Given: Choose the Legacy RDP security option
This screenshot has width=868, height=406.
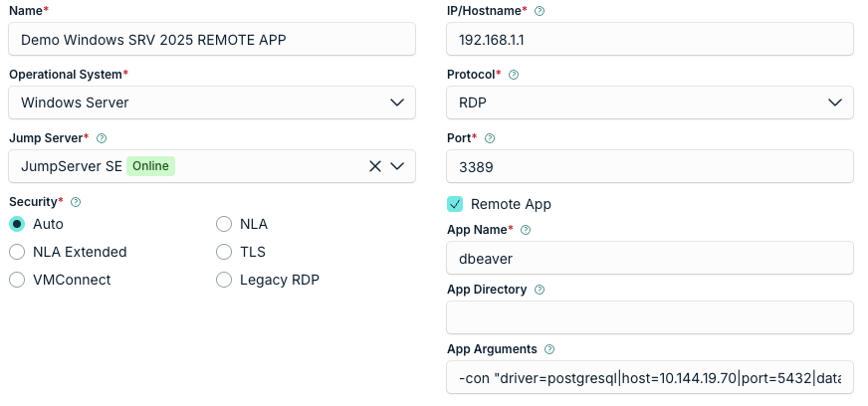Looking at the screenshot, I should click(x=224, y=280).
